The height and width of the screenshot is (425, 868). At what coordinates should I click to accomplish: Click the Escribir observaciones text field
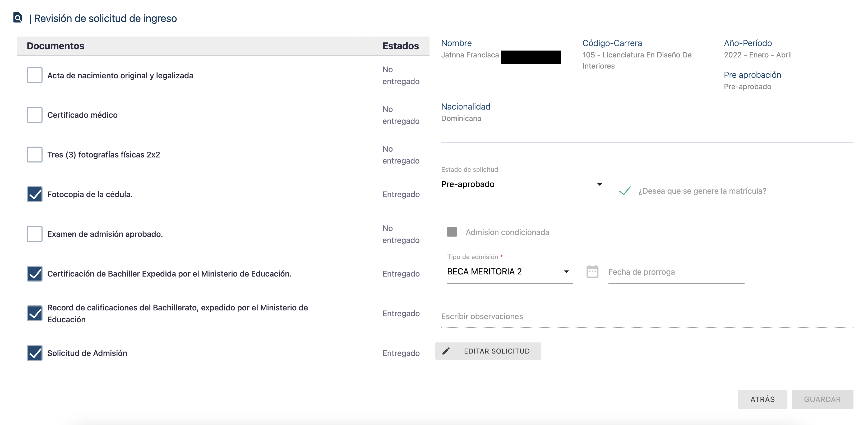click(x=647, y=317)
